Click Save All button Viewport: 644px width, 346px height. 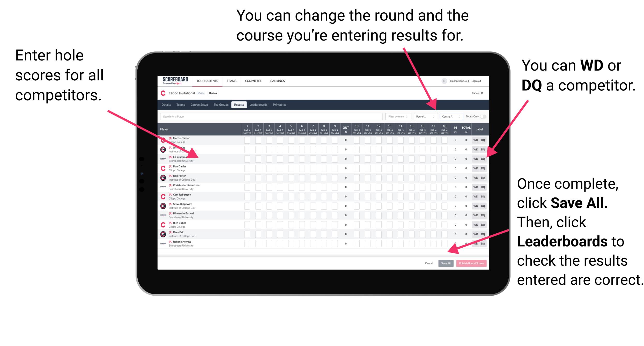pos(445,263)
